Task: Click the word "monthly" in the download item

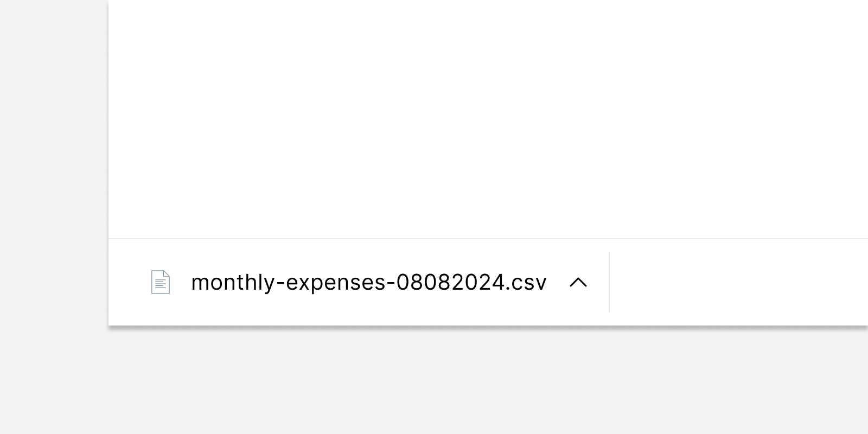Action: pyautogui.click(x=233, y=283)
